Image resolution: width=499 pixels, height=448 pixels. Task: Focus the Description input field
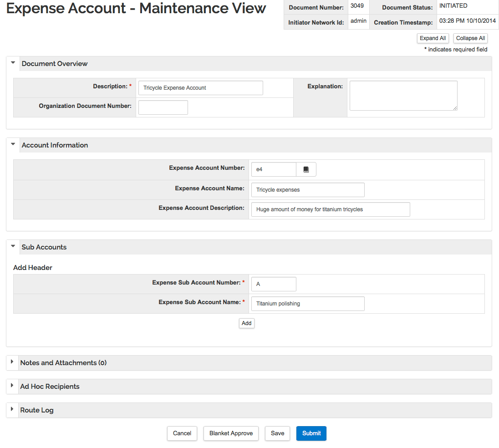200,88
